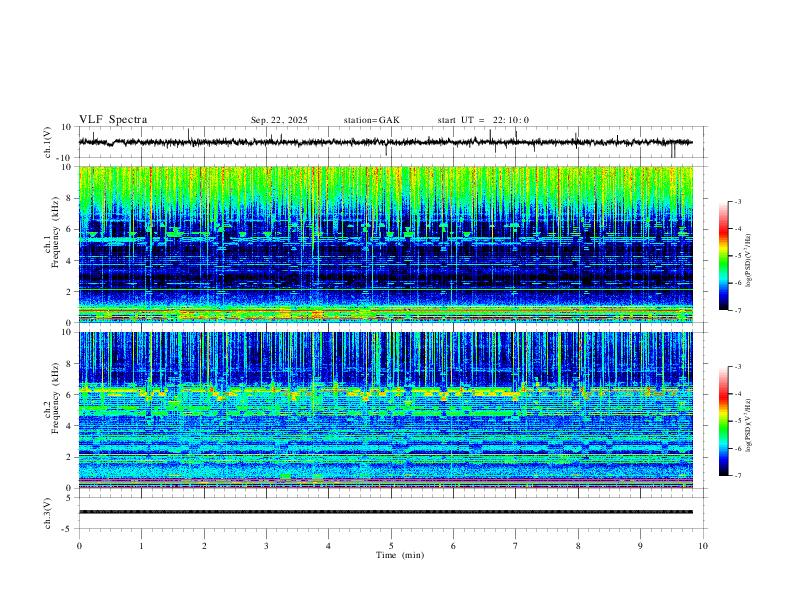The image size is (792, 612).
Task: Click inside the ch.2 spectrogram panel
Action: (x=385, y=410)
